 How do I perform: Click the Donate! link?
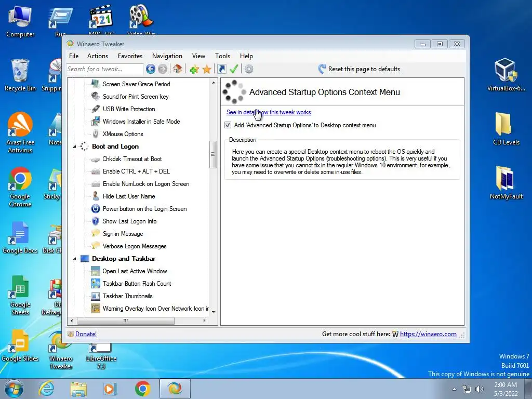(86, 334)
